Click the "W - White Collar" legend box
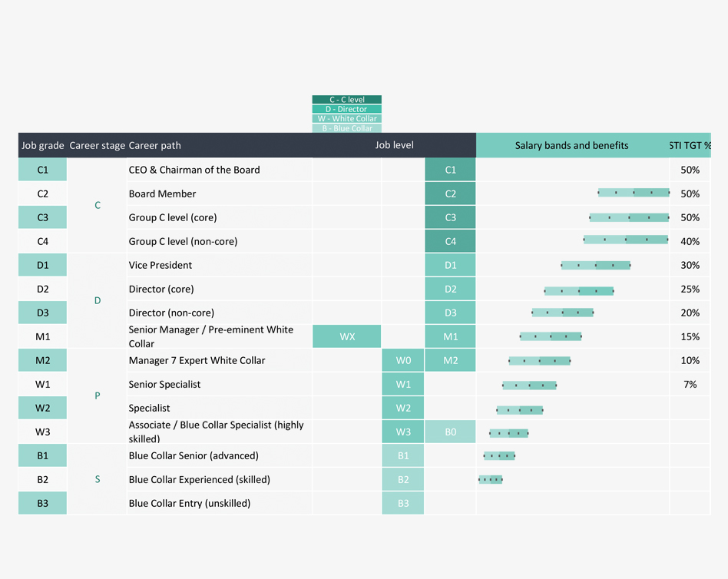This screenshot has width=728, height=579. point(346,119)
